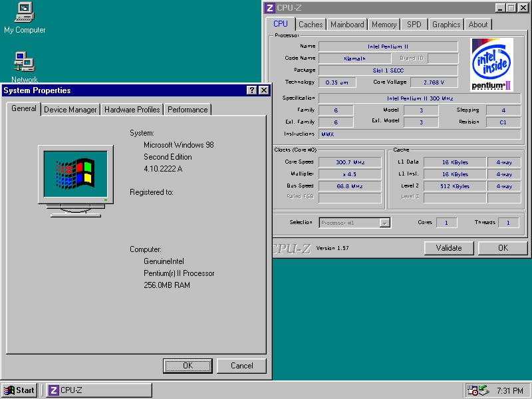Open the Start menu
The image size is (532, 399).
tap(19, 390)
